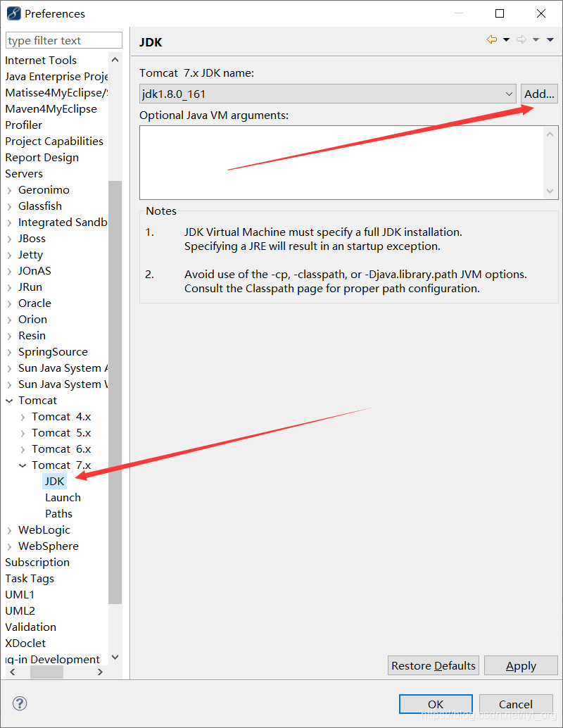Viewport: 563px width, 728px height.
Task: Select JDK under Tomcat 7.x
Action: click(x=54, y=482)
